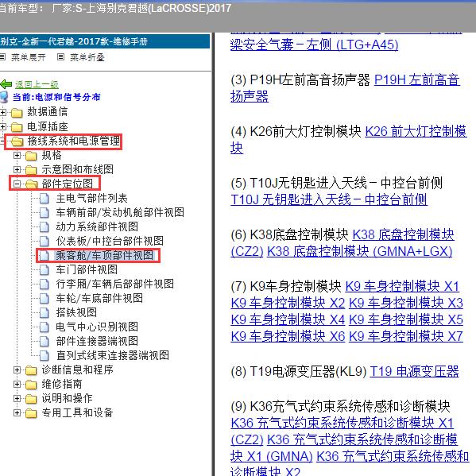This screenshot has height=476, width=476.
Task: Click 当前:电源和信号分布 label
Action: click(56, 97)
